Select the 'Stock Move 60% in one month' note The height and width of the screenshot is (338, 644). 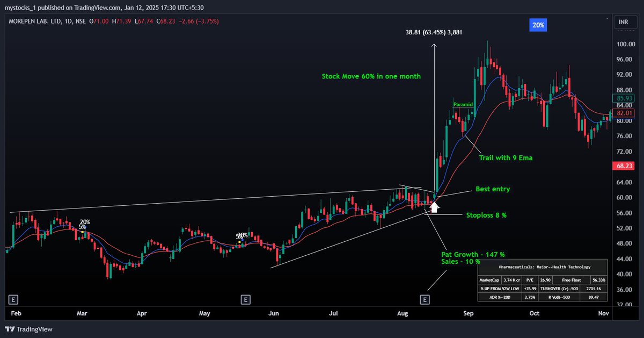pyautogui.click(x=371, y=76)
